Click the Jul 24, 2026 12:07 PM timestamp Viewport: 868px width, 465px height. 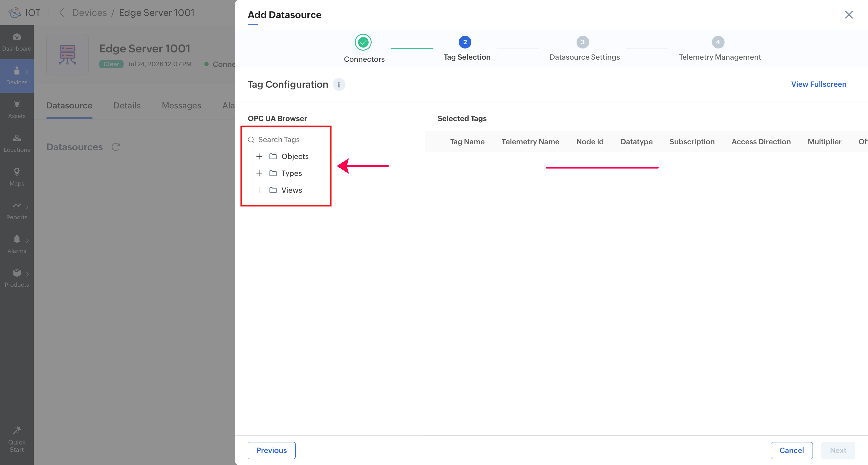159,64
